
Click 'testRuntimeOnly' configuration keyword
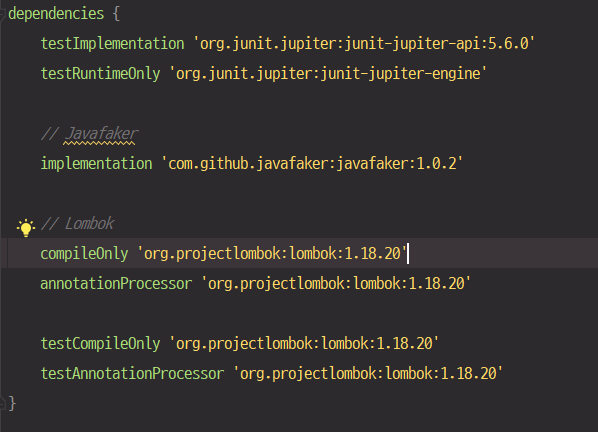pyautogui.click(x=100, y=74)
